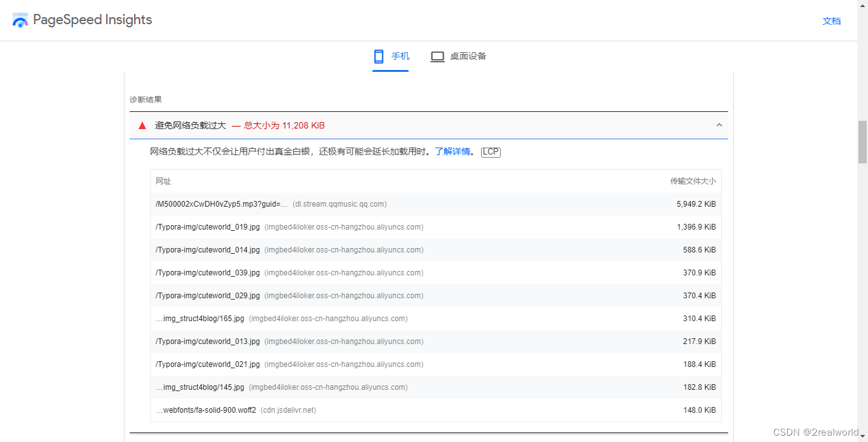Image resolution: width=868 pixels, height=442 pixels.
Task: Click the 总大小为 11,208 KiB text
Action: 284,125
